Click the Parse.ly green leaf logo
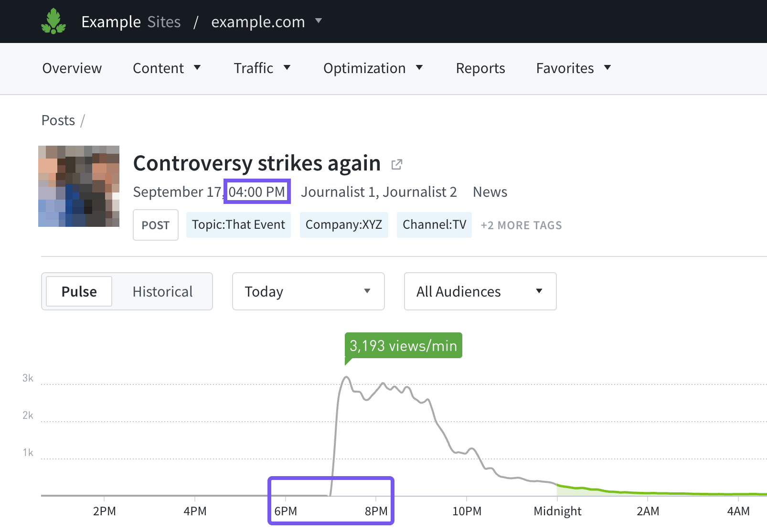 point(53,22)
